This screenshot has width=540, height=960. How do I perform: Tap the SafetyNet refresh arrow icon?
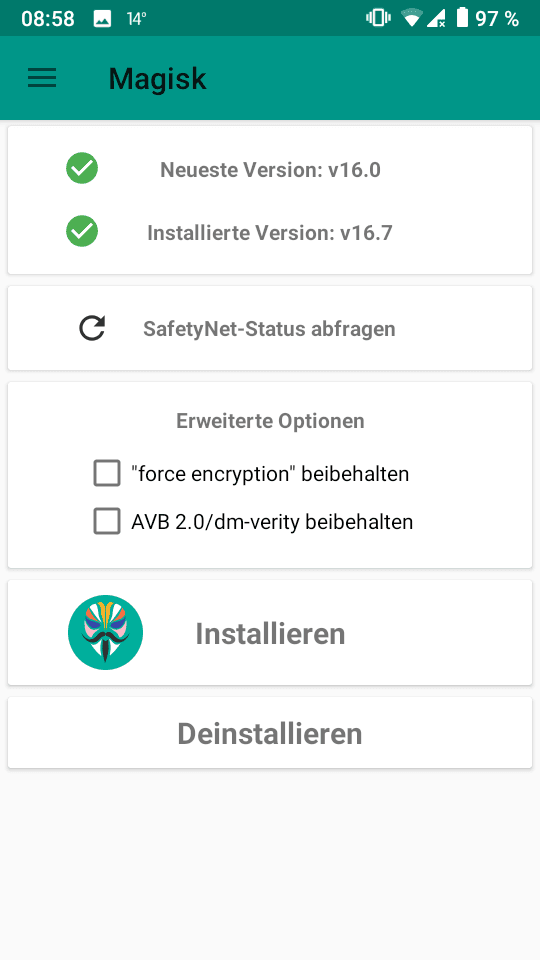tap(92, 328)
